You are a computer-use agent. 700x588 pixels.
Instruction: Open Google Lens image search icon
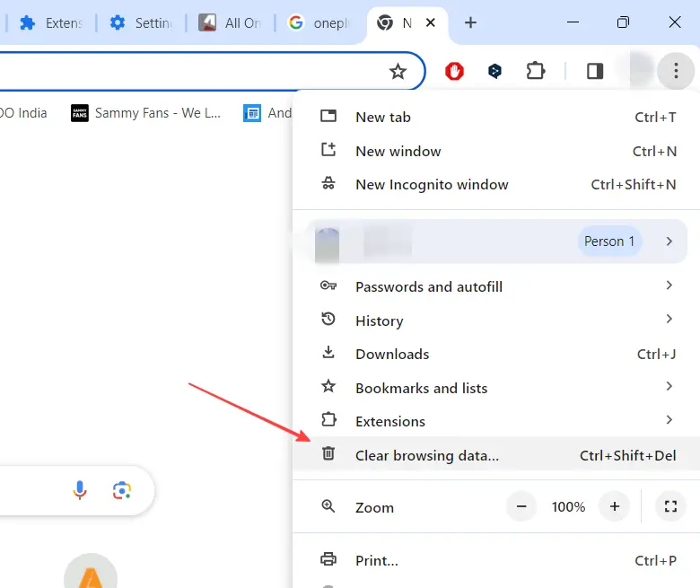click(122, 489)
